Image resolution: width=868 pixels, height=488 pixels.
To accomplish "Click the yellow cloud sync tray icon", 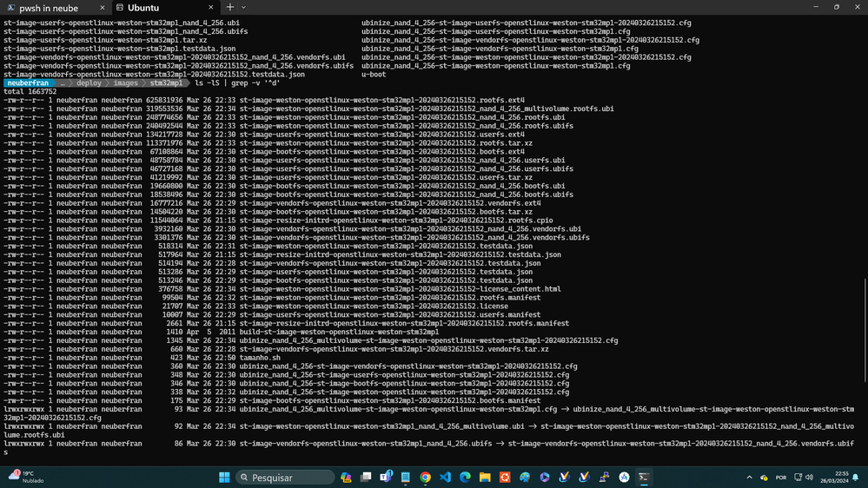I will click(x=764, y=478).
